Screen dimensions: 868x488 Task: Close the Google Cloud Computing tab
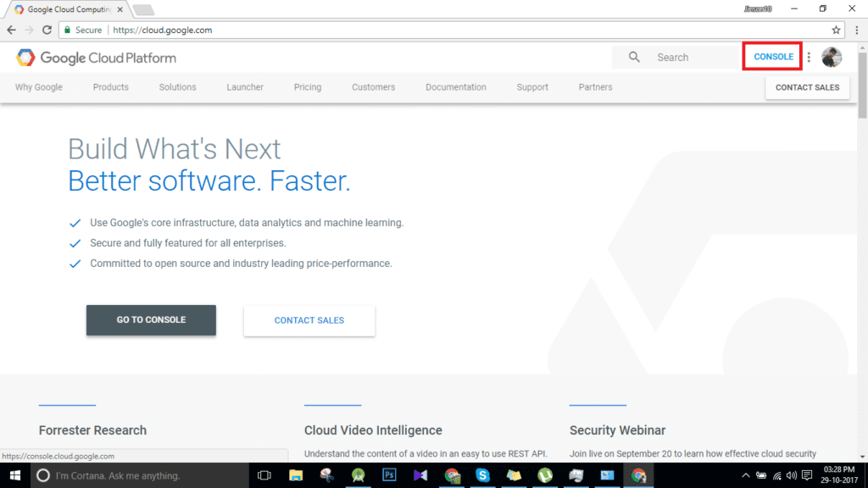(120, 9)
